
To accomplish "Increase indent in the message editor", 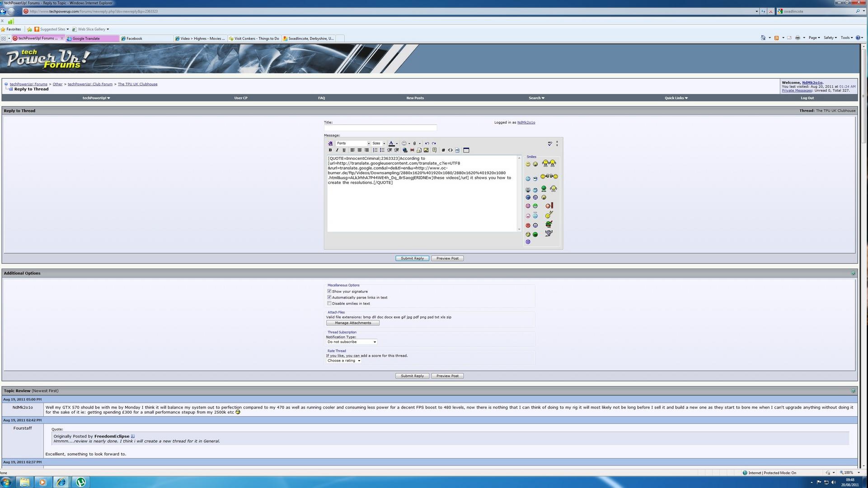I will (x=397, y=150).
